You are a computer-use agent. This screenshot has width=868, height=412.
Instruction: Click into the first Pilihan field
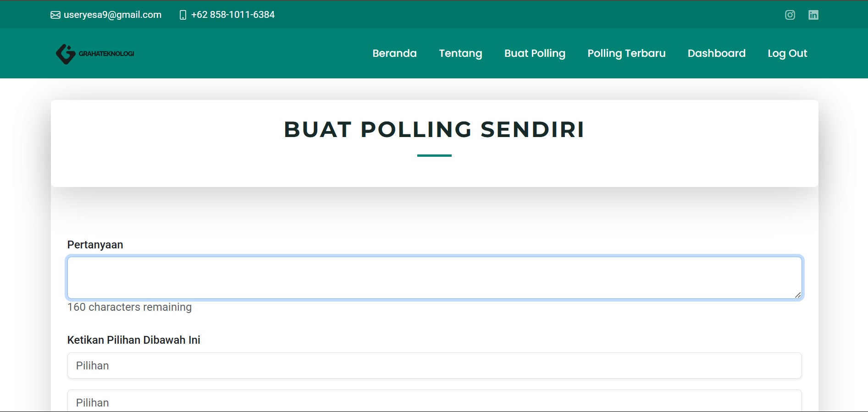[434, 366]
